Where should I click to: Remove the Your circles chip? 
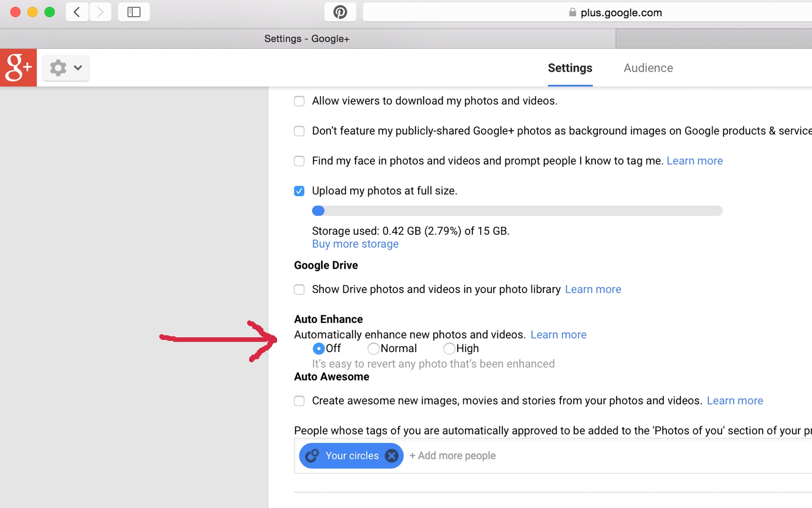click(391, 456)
